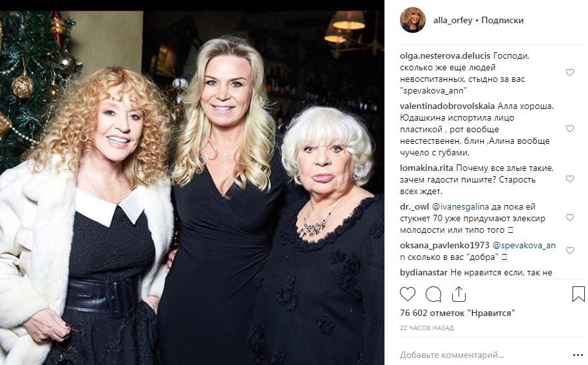Click the 22 ЧАСОВ НАЗАД timestamp
Screen dimensions: 588x365
tap(427, 328)
